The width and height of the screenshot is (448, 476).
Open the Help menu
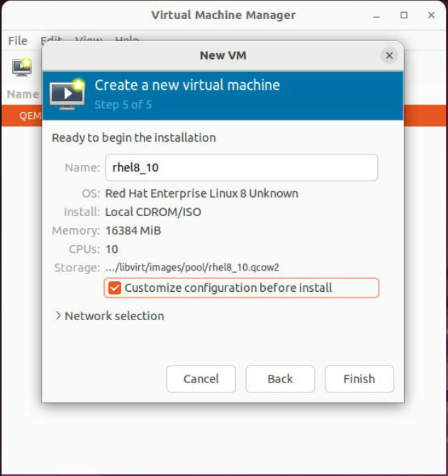[x=126, y=41]
